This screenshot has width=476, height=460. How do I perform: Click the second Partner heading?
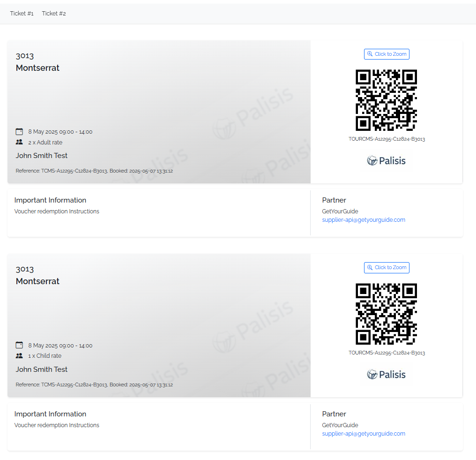(x=334, y=414)
